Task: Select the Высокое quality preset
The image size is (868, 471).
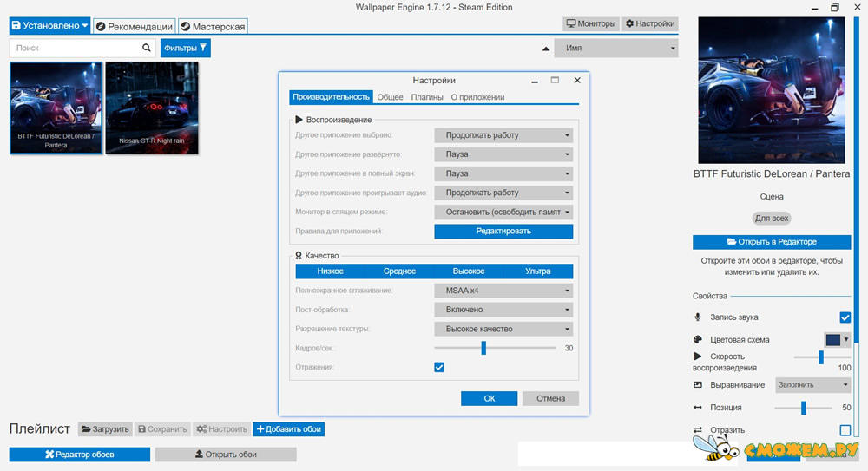Action: click(x=469, y=271)
